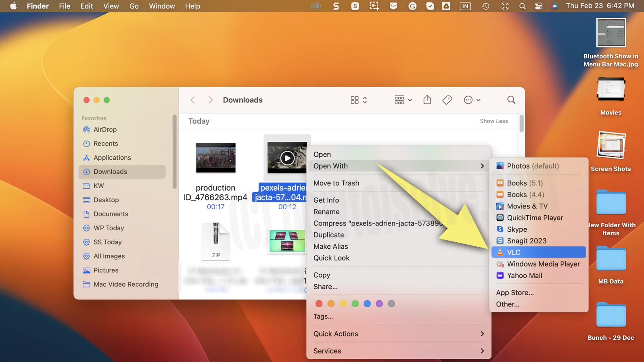The width and height of the screenshot is (644, 362).
Task: Click the Share toolbar icon
Action: pos(427,100)
